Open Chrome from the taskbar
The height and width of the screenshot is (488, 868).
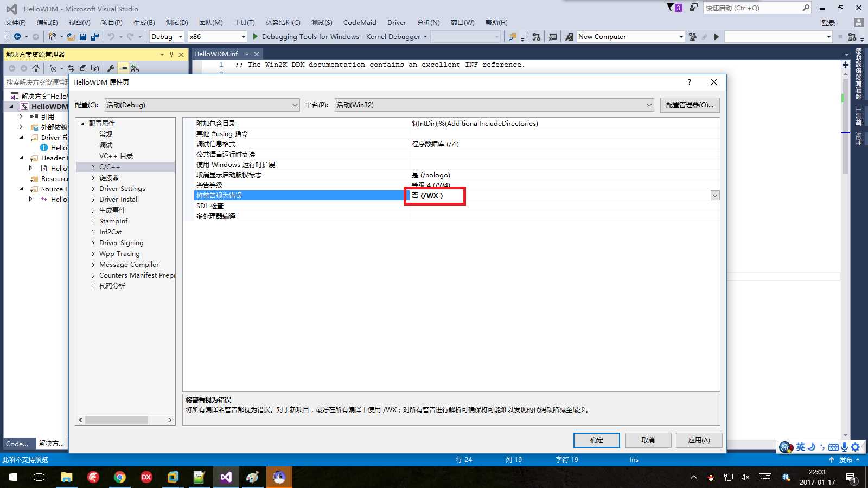coord(120,477)
